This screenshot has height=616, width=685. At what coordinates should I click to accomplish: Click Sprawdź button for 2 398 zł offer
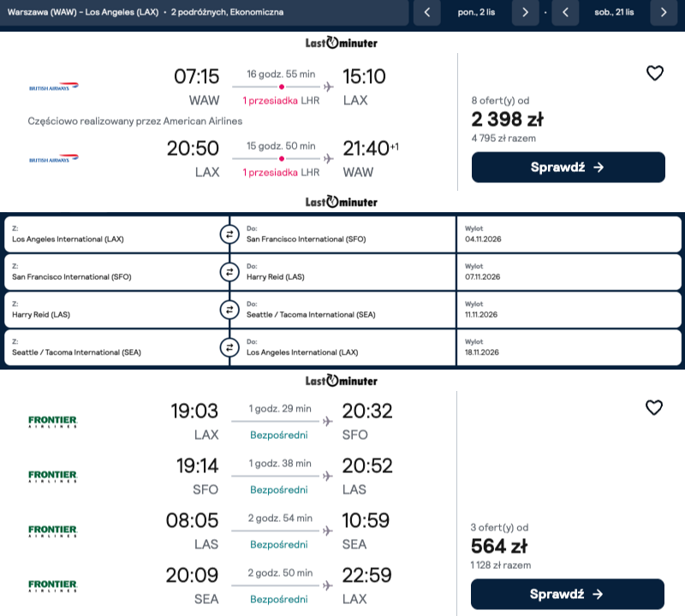[568, 167]
